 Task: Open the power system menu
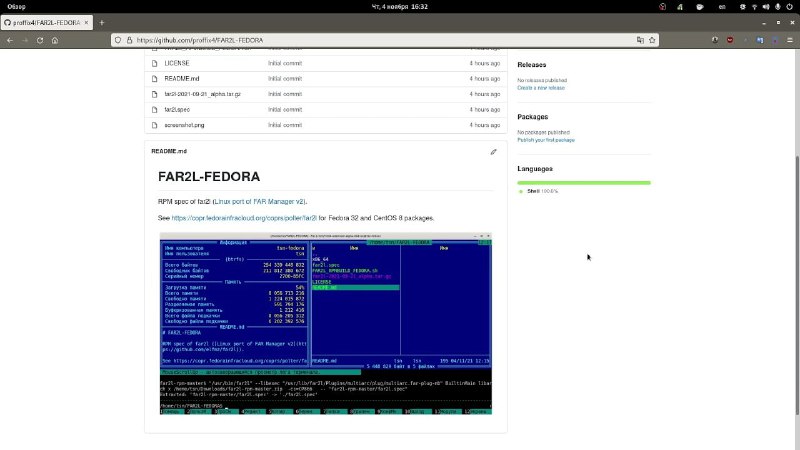pos(789,7)
